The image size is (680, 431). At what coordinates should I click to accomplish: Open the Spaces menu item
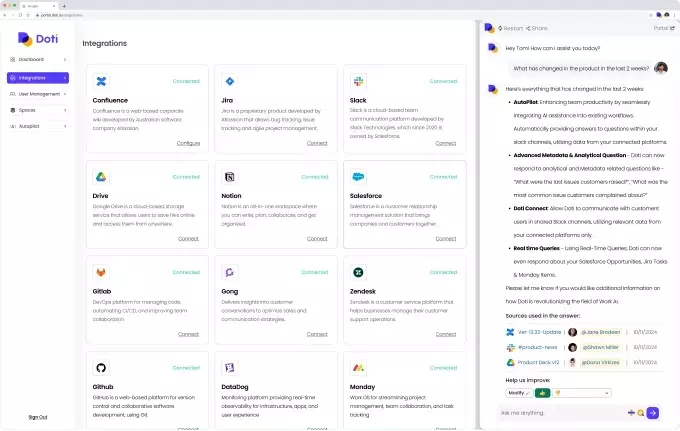[38, 110]
